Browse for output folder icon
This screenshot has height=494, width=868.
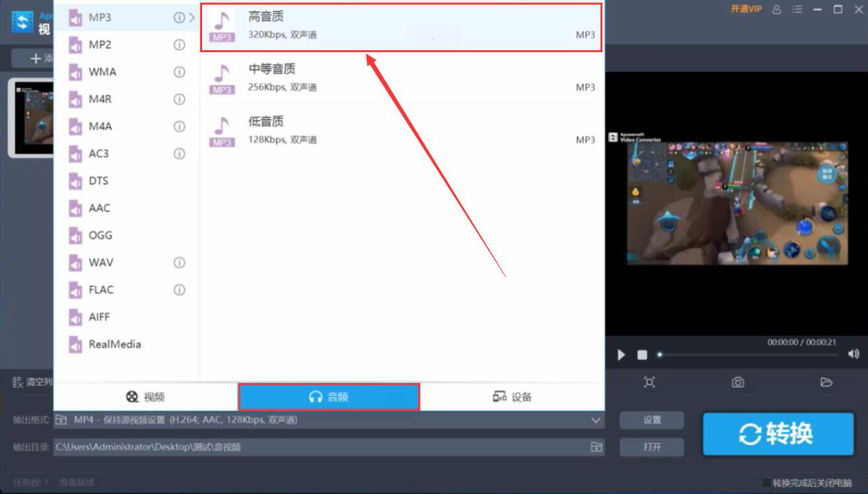596,447
